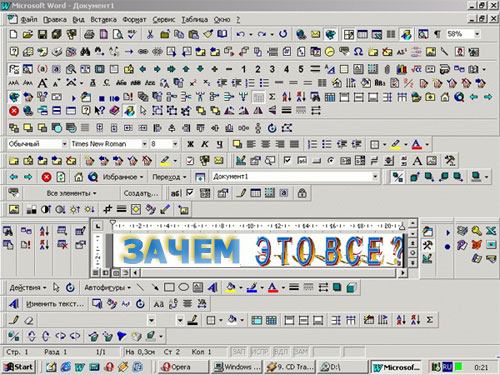Click the red Stop icon in the web toolbar
The image size is (500, 375).
47,177
